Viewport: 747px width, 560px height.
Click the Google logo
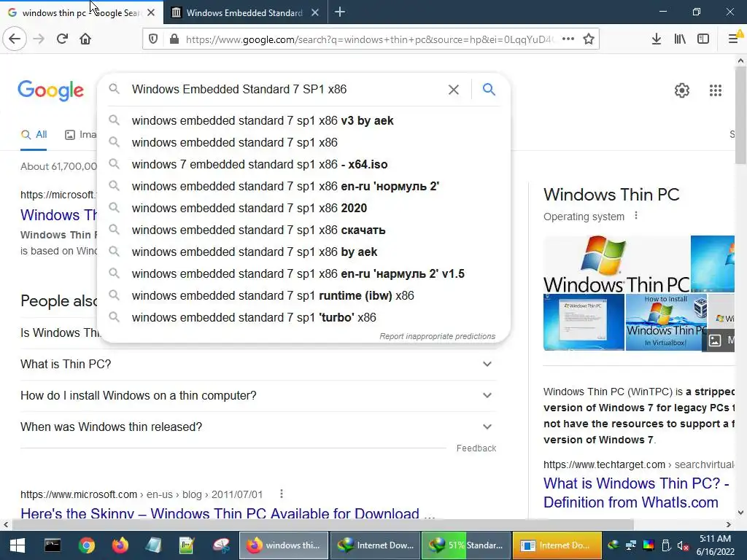point(50,90)
